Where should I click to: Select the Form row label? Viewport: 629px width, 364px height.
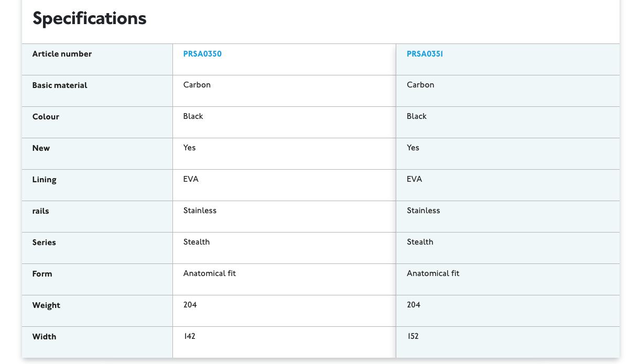[42, 274]
